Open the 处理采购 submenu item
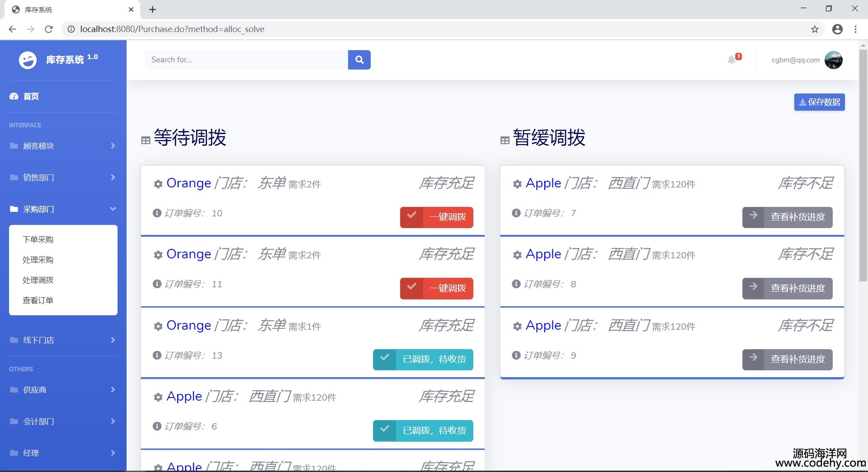868x472 pixels. [38, 260]
